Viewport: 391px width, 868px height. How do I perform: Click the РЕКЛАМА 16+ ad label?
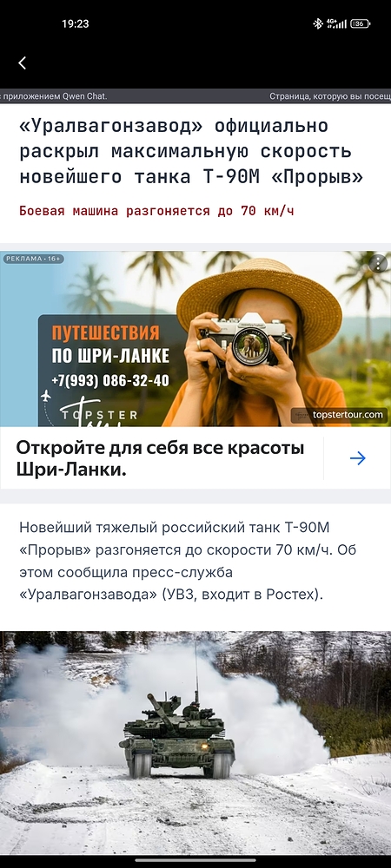coord(34,259)
